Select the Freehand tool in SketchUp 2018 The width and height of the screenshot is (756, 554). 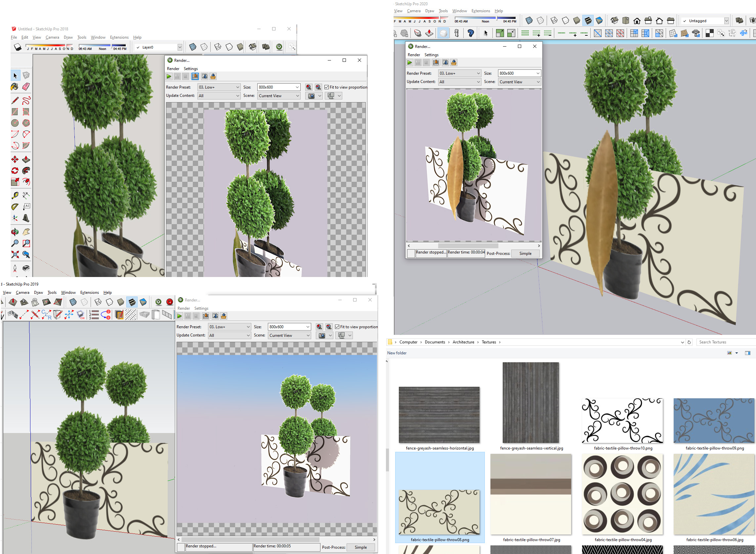pos(26,100)
